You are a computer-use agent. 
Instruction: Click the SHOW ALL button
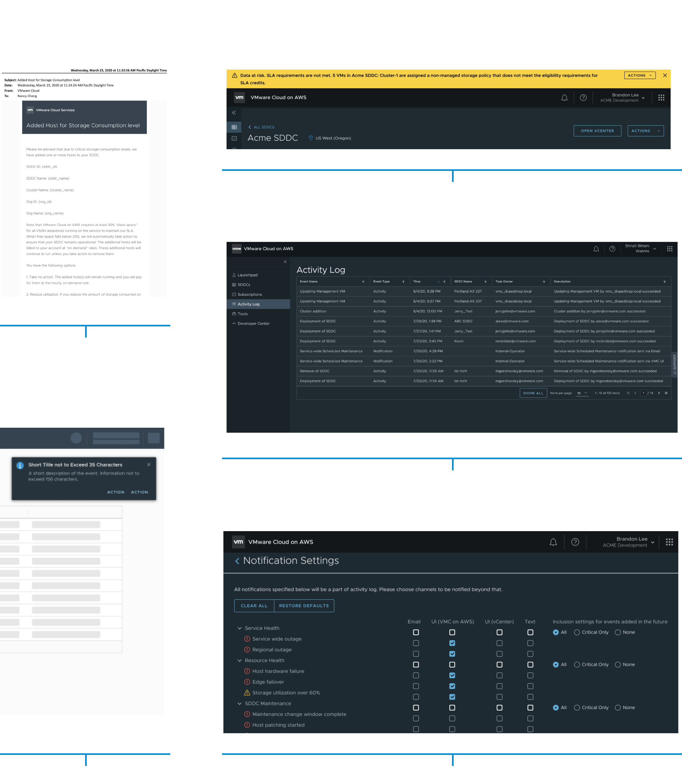[533, 393]
